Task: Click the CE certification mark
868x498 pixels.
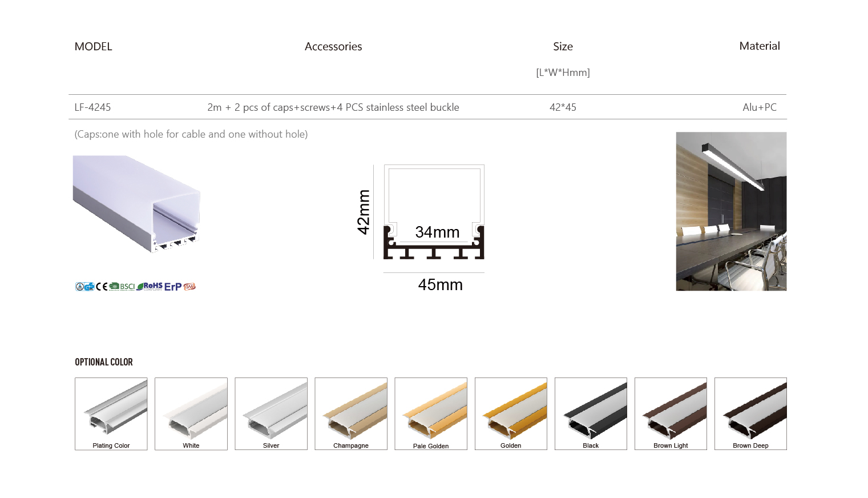Action: pos(102,287)
